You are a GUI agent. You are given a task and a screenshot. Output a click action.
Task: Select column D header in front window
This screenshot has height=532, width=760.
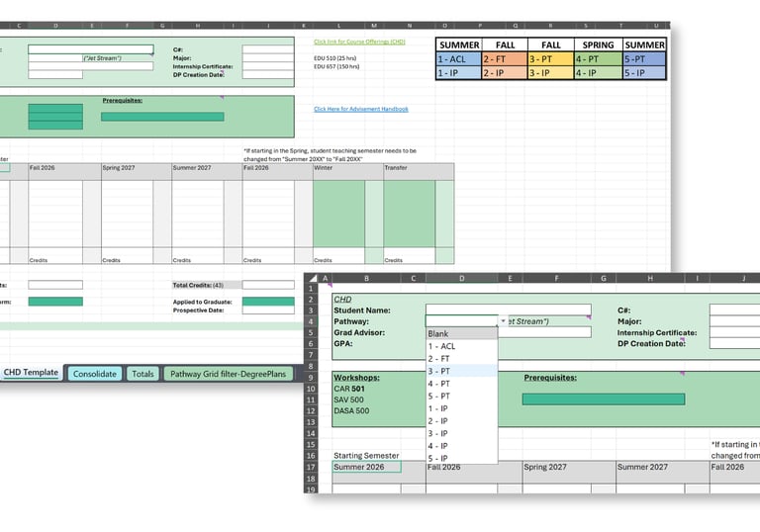461,278
